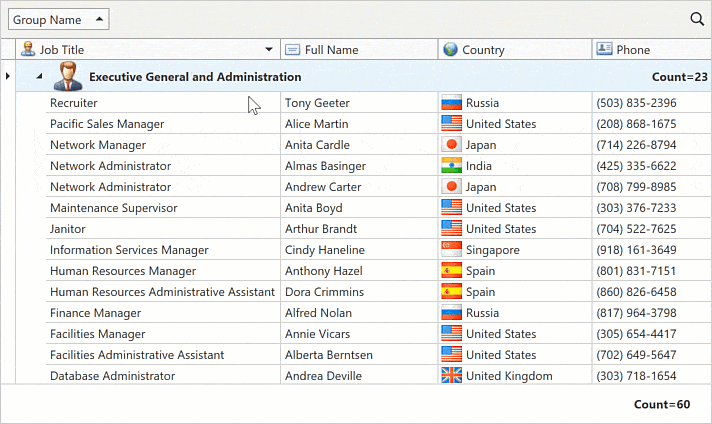This screenshot has height=424, width=712.
Task: Click the Russia flag in Tony Geeter row
Action: (x=451, y=103)
